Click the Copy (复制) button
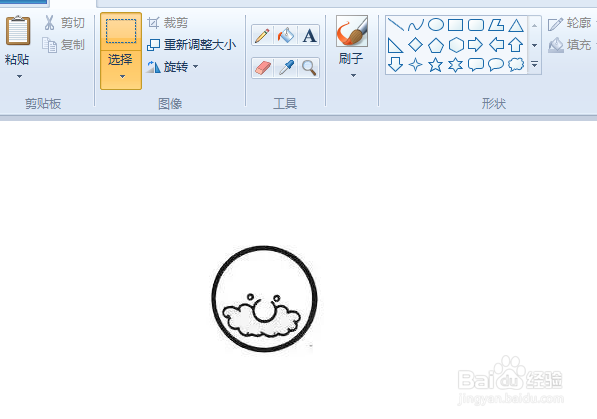The width and height of the screenshot is (597, 419). pos(63,45)
